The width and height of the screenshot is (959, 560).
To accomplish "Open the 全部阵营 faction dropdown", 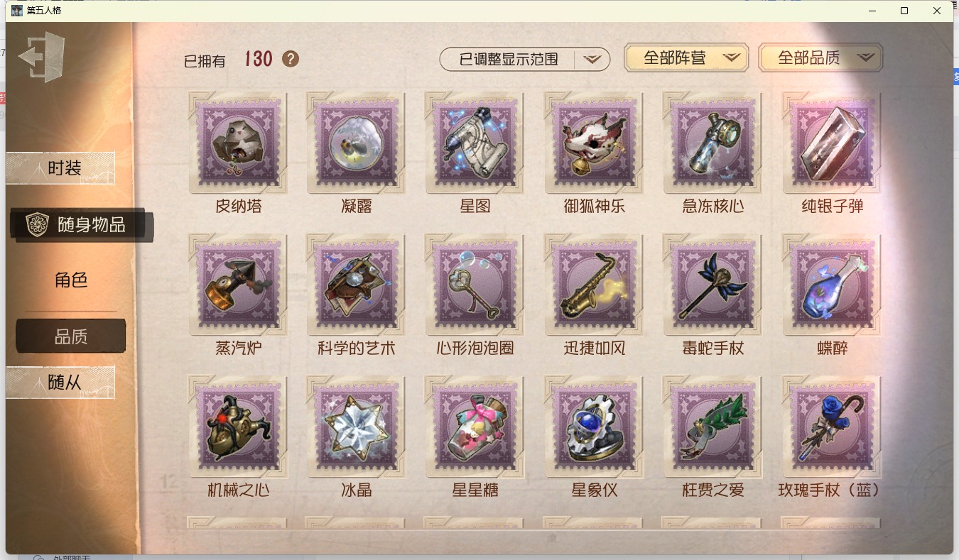I will tap(686, 57).
